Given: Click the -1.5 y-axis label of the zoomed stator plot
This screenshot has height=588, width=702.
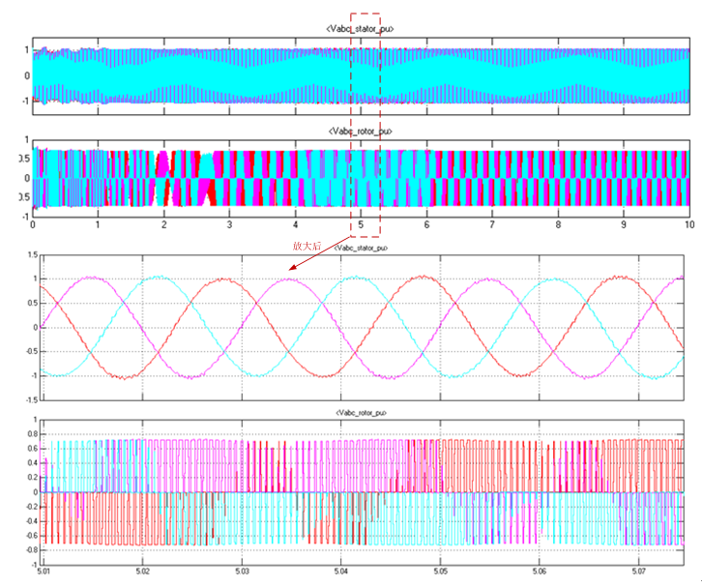Looking at the screenshot, I should (31, 400).
